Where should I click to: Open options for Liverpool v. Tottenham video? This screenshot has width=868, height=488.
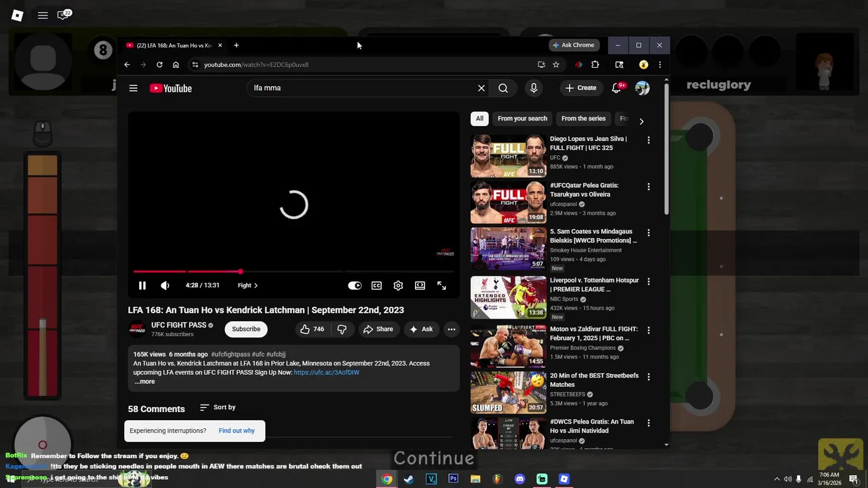[648, 281]
